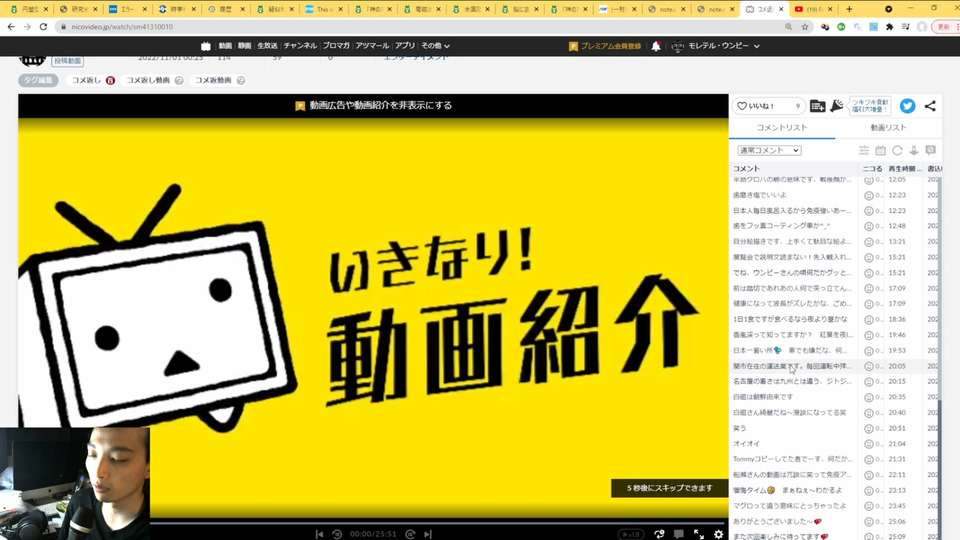Image resolution: width=960 pixels, height=540 pixels.
Task: Nicoru the オイオイ comment at 21:04
Action: pyautogui.click(x=869, y=444)
